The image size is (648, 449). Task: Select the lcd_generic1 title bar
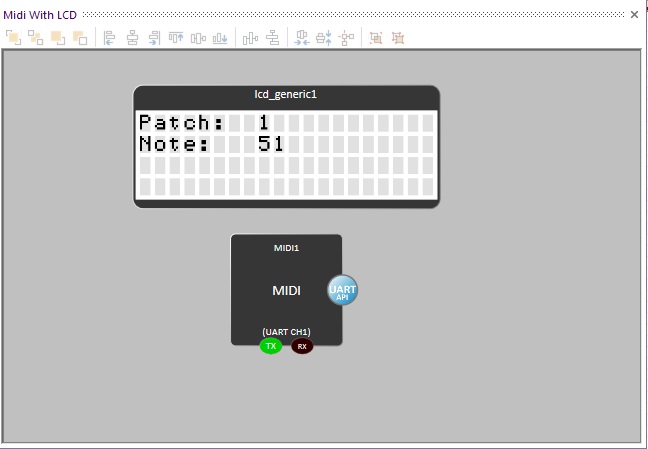pos(286,94)
